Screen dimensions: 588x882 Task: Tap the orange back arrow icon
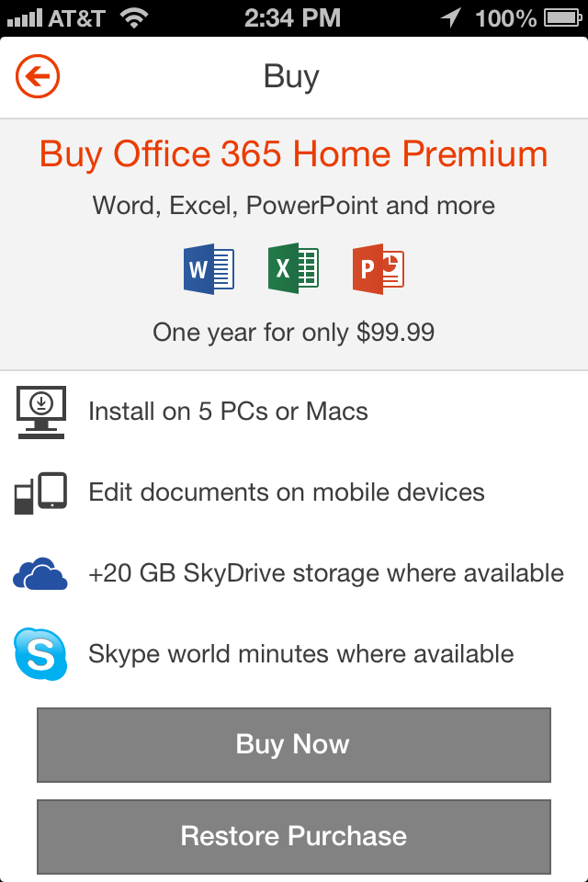38,76
